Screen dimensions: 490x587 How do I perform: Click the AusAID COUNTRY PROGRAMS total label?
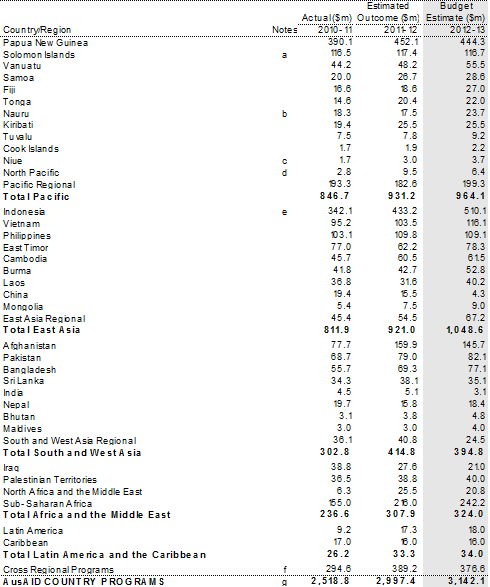tap(83, 581)
